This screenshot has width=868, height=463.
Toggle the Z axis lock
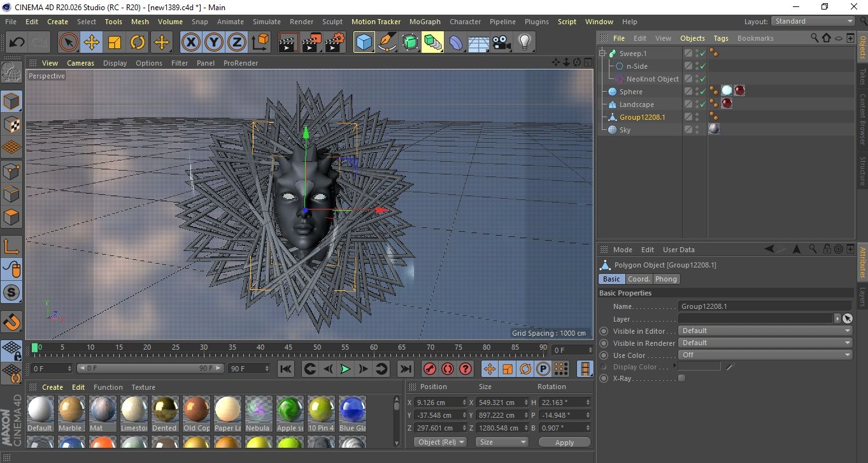[x=236, y=43]
